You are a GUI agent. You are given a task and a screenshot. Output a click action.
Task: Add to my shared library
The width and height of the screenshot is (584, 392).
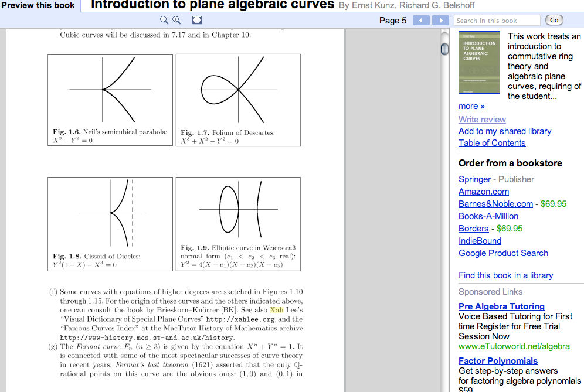tap(505, 131)
